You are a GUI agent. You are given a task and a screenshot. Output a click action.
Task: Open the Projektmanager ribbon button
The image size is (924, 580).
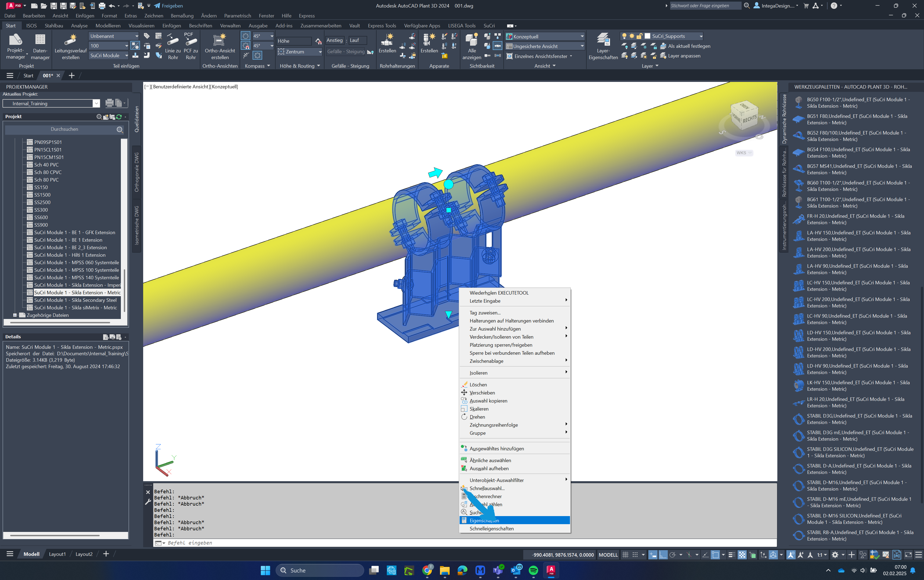[x=15, y=46]
